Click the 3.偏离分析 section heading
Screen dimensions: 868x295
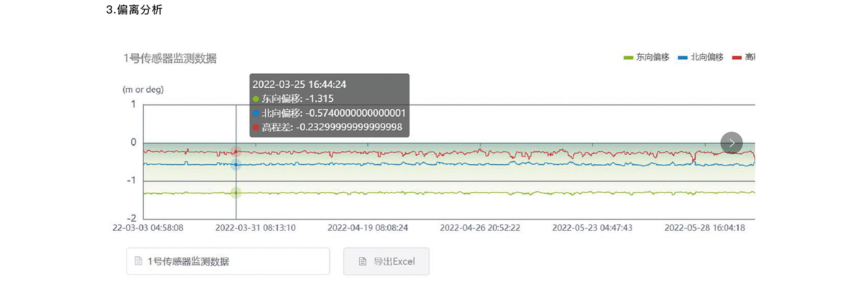coord(134,10)
